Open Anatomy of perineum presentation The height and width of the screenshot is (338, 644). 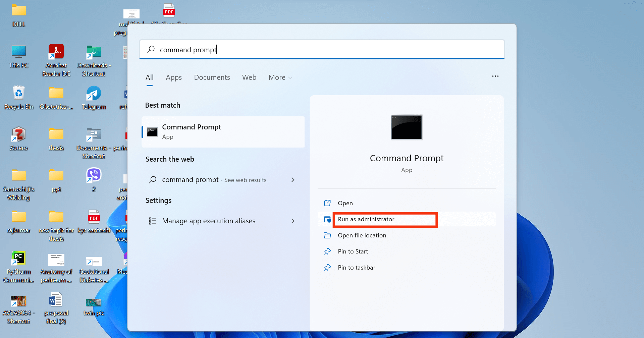point(56,268)
